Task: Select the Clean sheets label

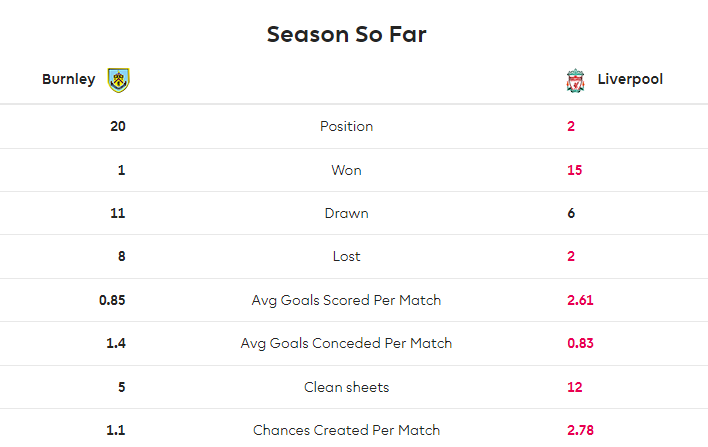Action: pyautogui.click(x=346, y=387)
